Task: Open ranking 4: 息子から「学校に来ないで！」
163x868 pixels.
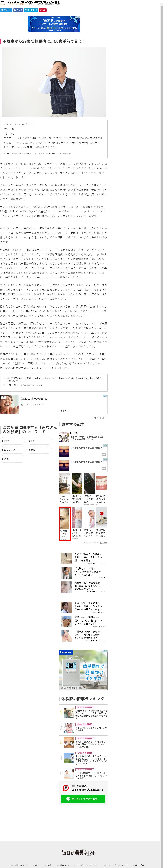Action: [x=83, y=758]
